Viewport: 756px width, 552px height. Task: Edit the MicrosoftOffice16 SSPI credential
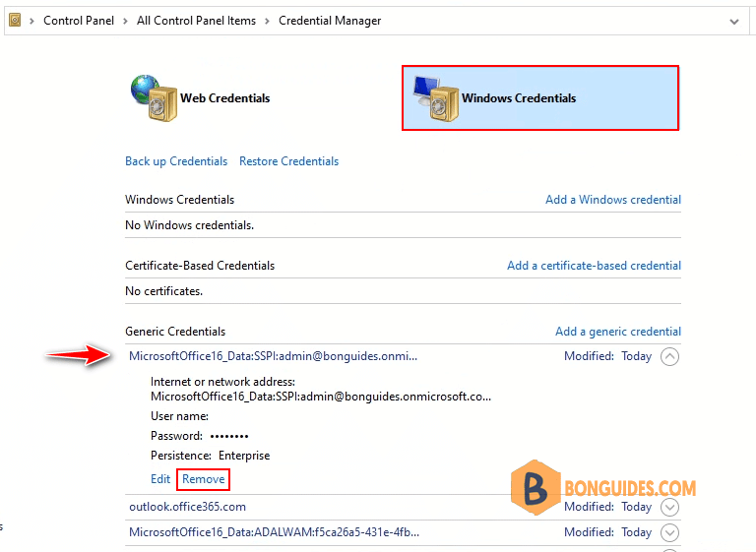[160, 479]
